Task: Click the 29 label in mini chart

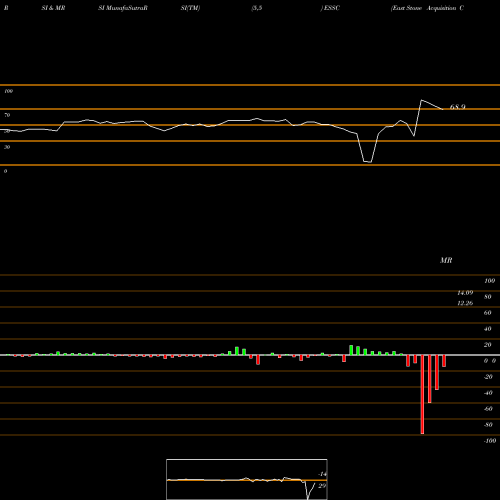Action: tap(322, 486)
